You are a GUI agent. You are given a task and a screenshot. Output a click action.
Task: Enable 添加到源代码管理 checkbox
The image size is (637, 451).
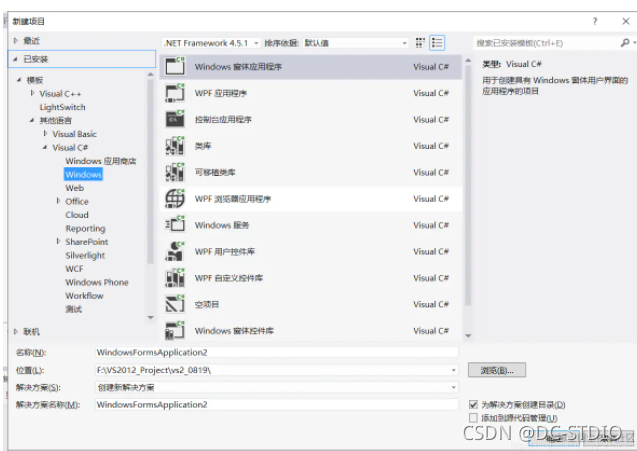473,418
